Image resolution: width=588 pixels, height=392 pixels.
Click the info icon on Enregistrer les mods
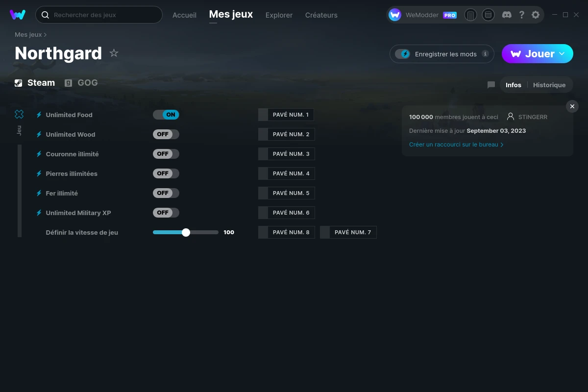pyautogui.click(x=485, y=54)
